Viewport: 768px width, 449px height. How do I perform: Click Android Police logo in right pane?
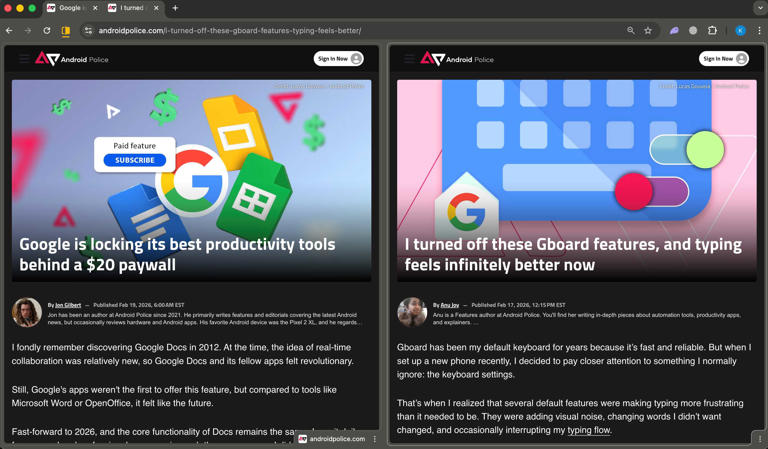[457, 59]
